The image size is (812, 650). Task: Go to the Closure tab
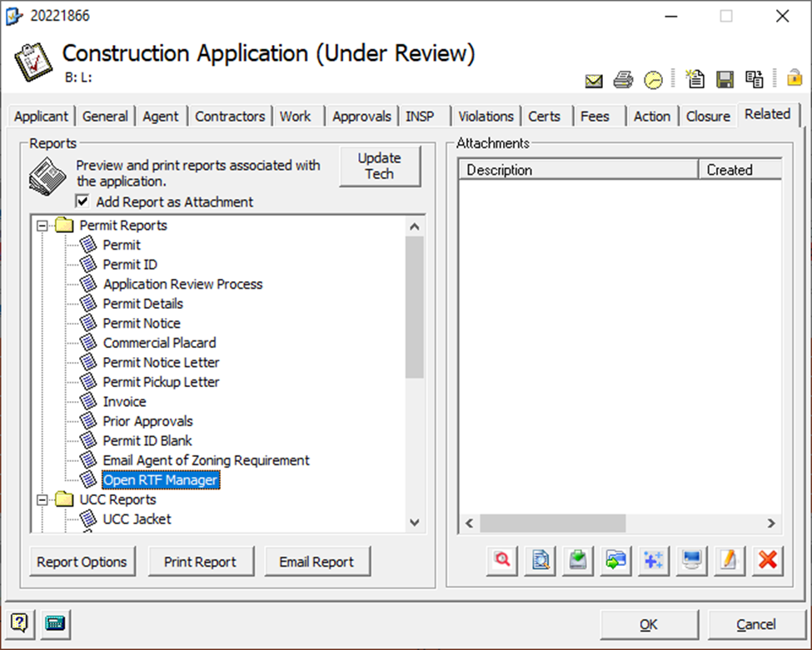tap(708, 117)
